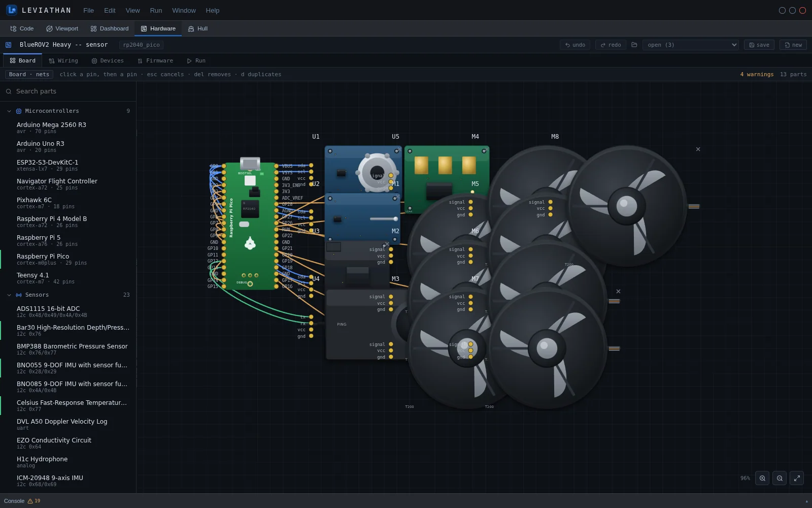Open the Run sub-tab with play icon
812x508 pixels.
pos(196,60)
